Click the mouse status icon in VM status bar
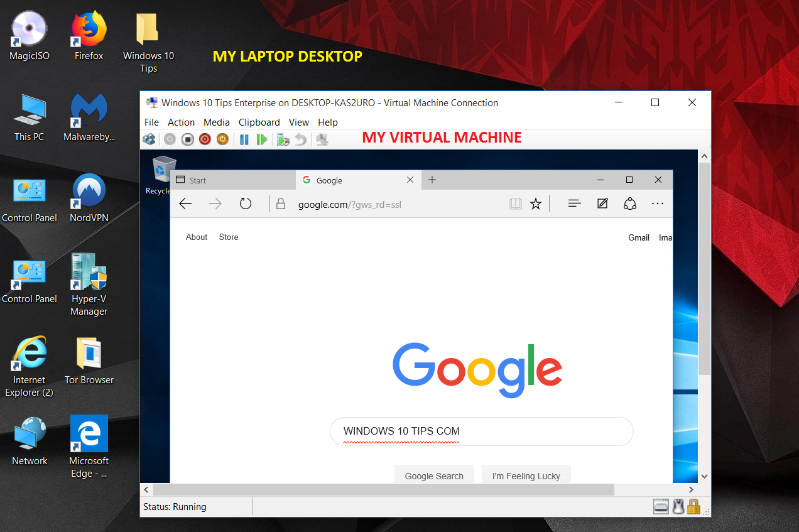Image resolution: width=799 pixels, height=532 pixels. (678, 506)
